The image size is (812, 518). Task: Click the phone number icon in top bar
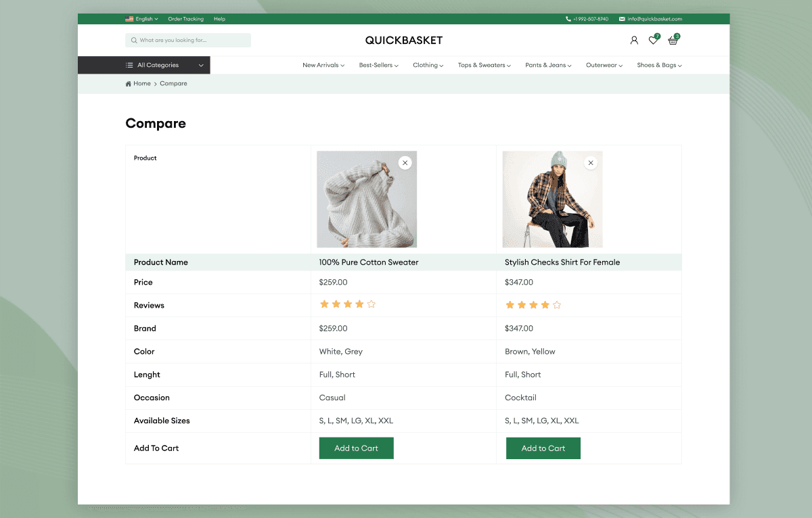(x=568, y=18)
